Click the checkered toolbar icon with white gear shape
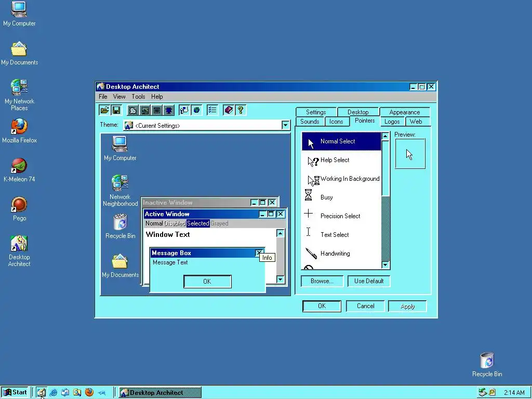Screen dimensions: 532x399 point(132,110)
